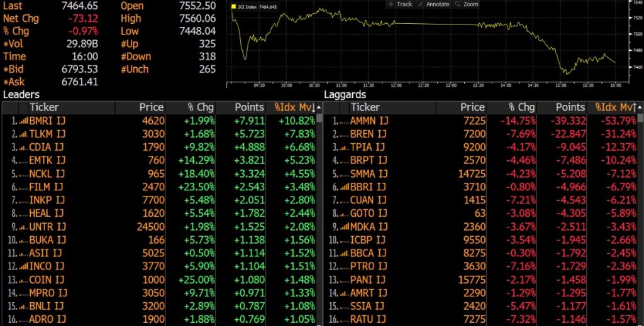The image size is (644, 326).
Task: Click the Net Chg value -73.12
Action: coord(84,18)
